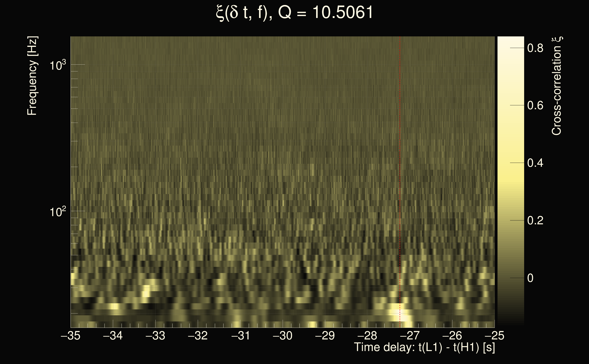Screen dimensions: 589x364
Task: Click the -28 time delay tick label
Action: 367,336
